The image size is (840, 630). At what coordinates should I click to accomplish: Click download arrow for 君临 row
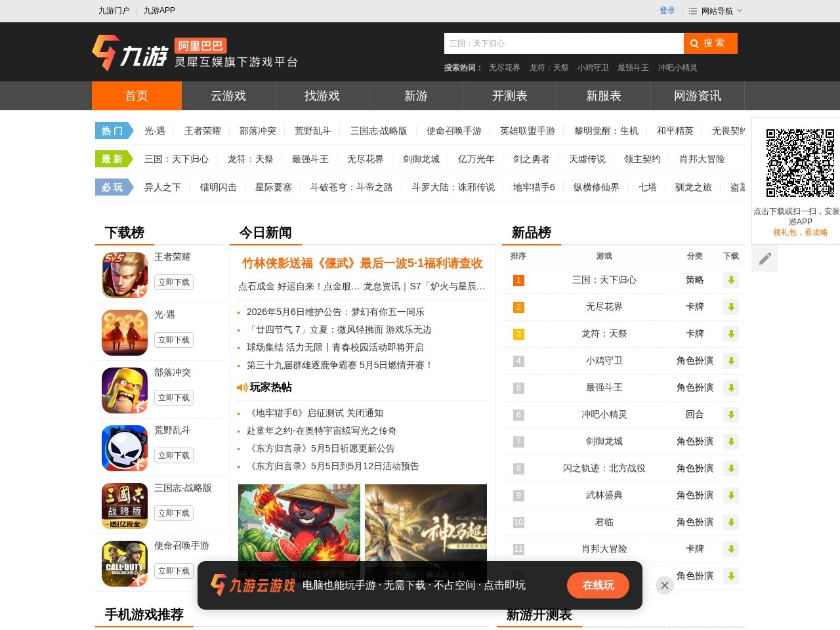[731, 522]
